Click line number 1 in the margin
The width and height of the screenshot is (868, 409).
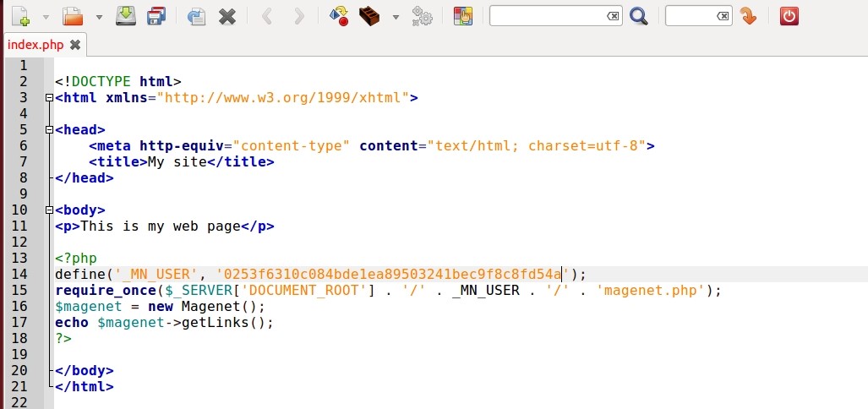click(24, 66)
